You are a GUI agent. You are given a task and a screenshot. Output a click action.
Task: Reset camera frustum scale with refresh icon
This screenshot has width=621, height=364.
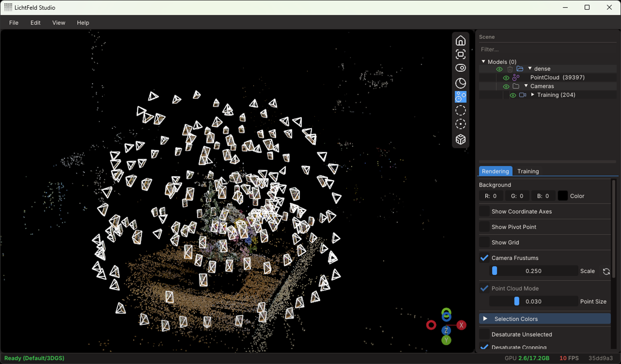606,271
